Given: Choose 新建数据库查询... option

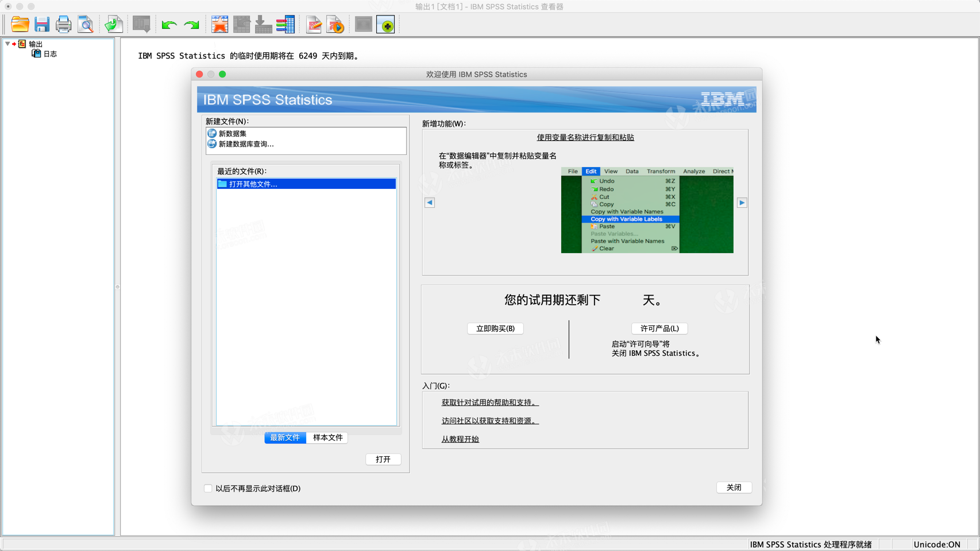Looking at the screenshot, I should click(x=246, y=144).
